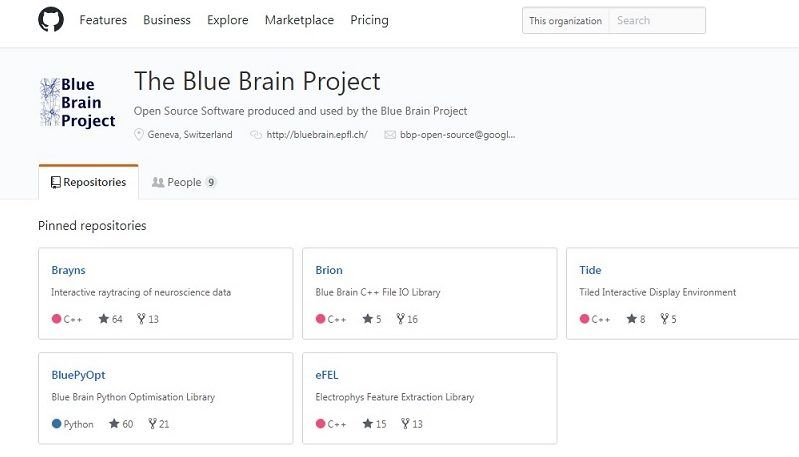Open the Brayns repository link
This screenshot has height=457, width=799.
click(68, 270)
